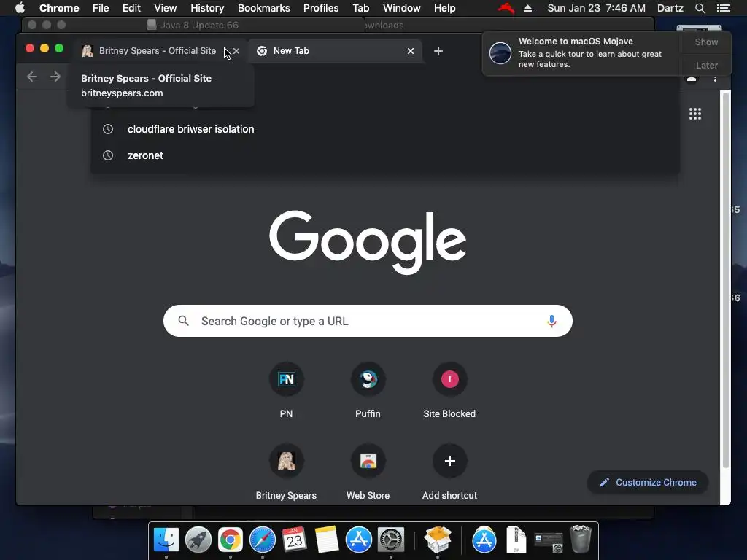Open the Help menu
747x560 pixels.
pos(444,8)
